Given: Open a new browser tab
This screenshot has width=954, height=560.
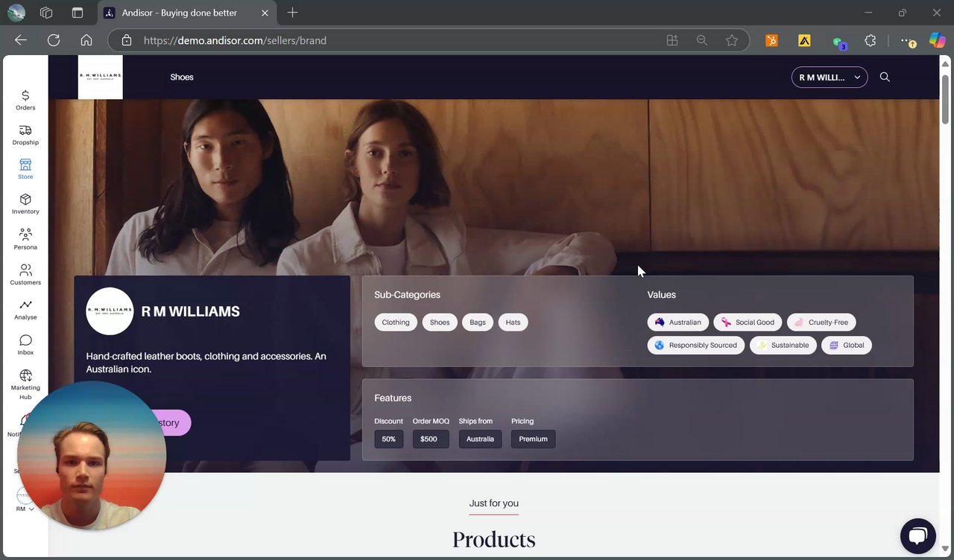Looking at the screenshot, I should click(292, 13).
